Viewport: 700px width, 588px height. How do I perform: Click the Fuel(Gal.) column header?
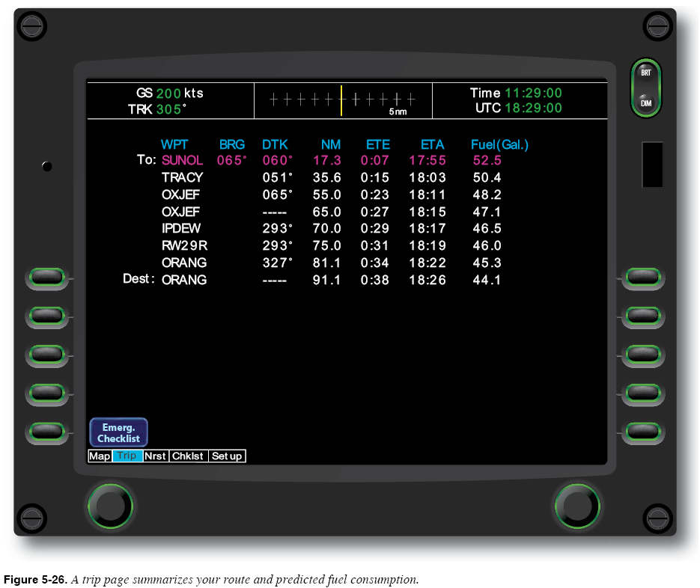(x=499, y=145)
